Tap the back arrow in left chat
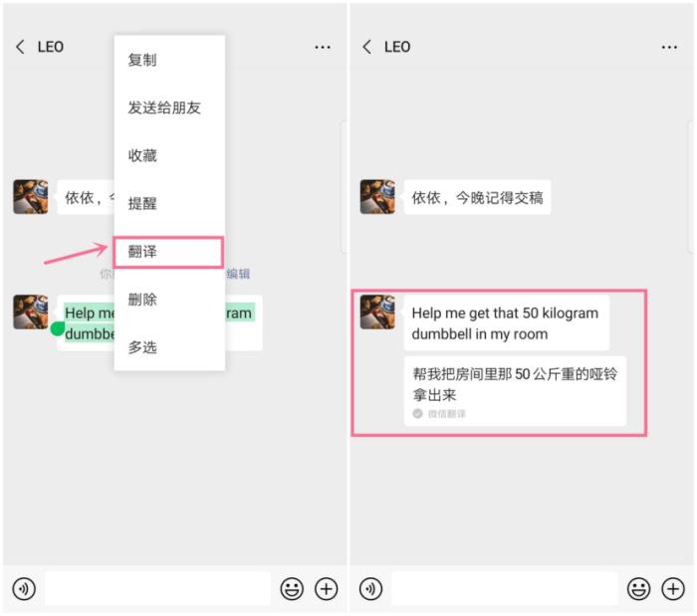The height and width of the screenshot is (616, 697). click(20, 47)
